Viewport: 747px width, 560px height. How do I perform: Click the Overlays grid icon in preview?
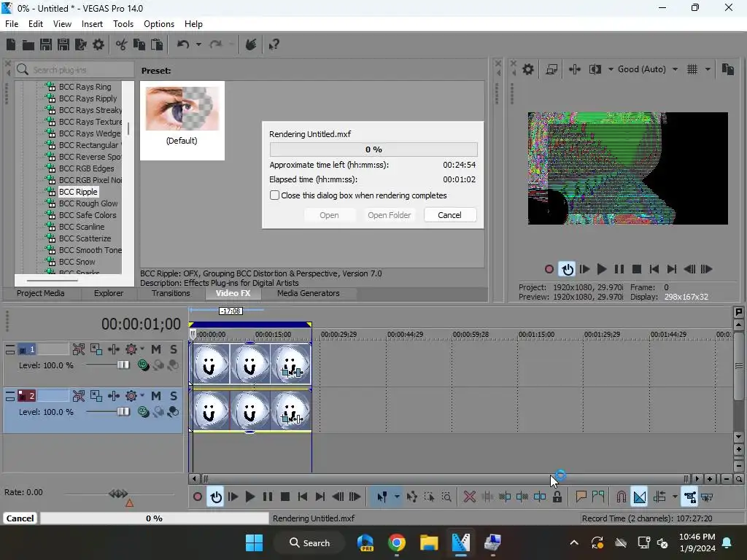(692, 69)
